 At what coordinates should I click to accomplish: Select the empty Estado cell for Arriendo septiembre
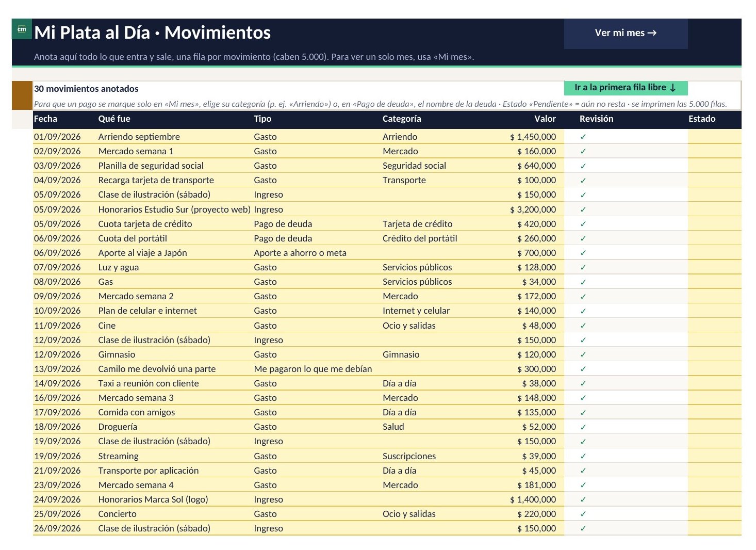coord(714,137)
